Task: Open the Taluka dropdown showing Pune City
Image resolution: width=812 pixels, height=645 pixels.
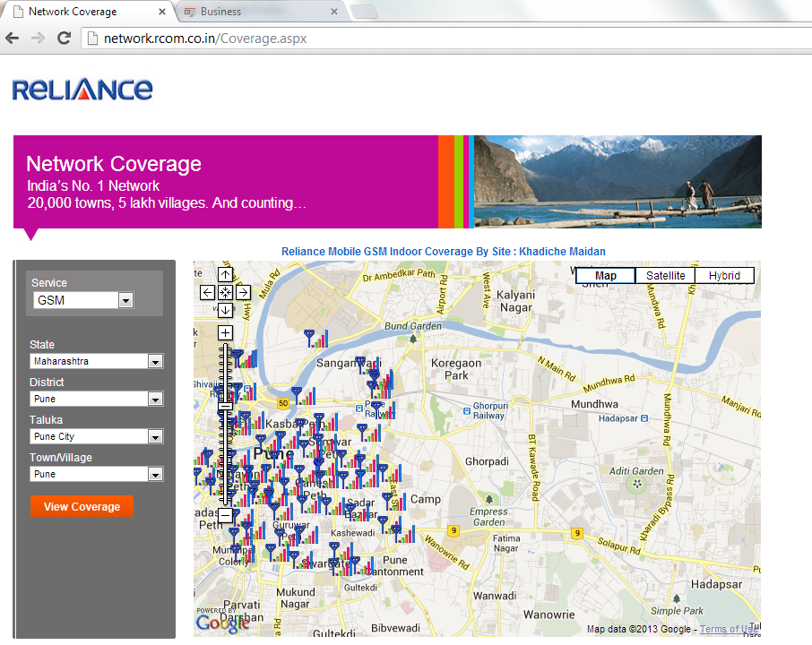Action: point(155,437)
